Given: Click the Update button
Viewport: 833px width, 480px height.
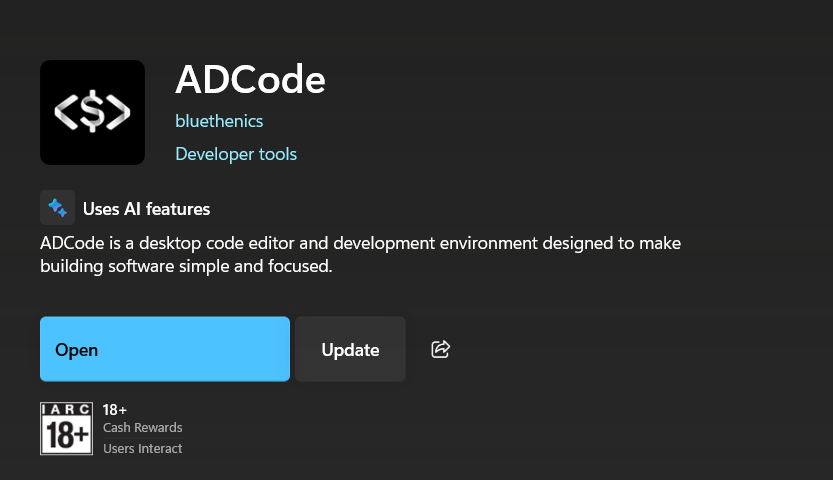Looking at the screenshot, I should (x=351, y=349).
